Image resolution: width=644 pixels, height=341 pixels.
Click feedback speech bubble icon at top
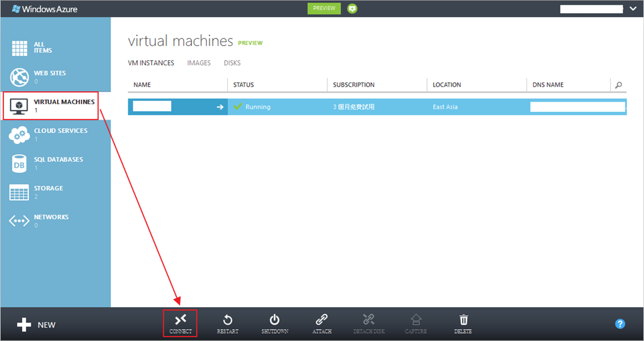click(352, 8)
